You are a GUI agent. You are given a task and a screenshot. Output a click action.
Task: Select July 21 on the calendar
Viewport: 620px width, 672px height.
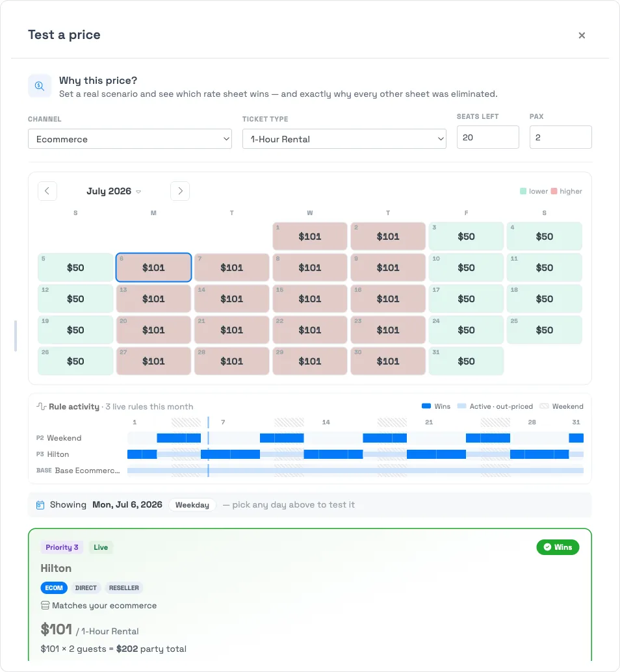pyautogui.click(x=232, y=330)
